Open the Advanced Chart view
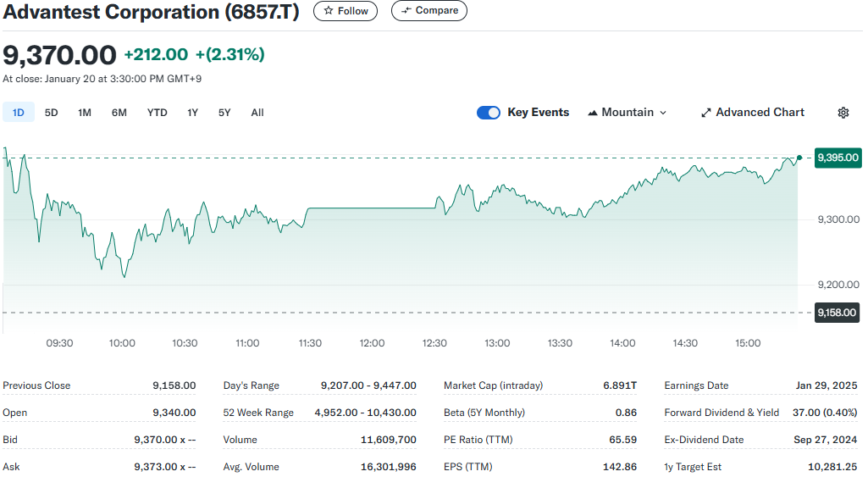This screenshot has width=868, height=488. (x=752, y=113)
